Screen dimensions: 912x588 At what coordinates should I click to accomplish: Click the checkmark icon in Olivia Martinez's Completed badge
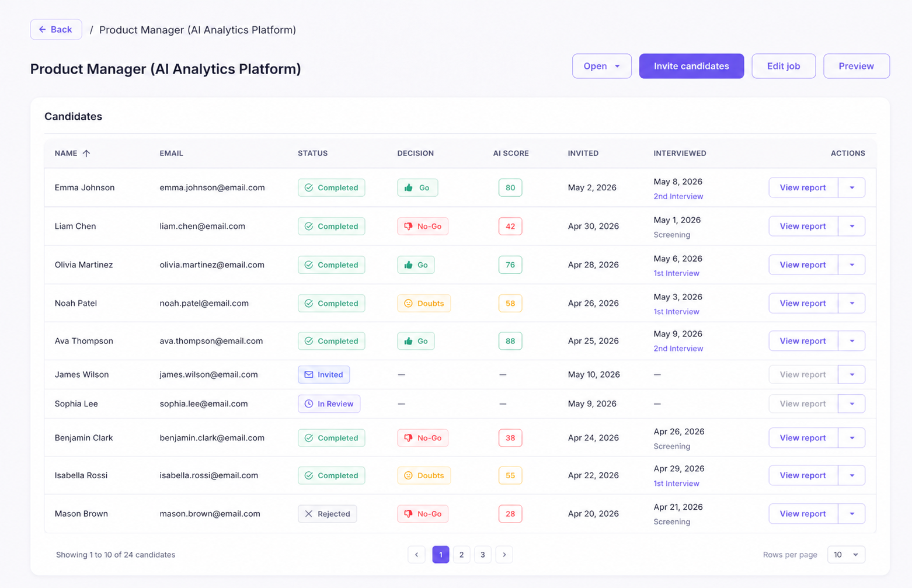[309, 265]
